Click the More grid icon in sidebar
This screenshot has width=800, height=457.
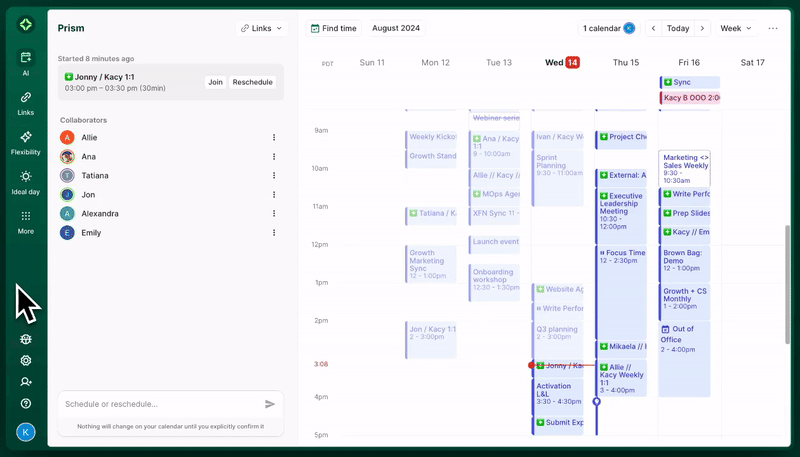26,218
